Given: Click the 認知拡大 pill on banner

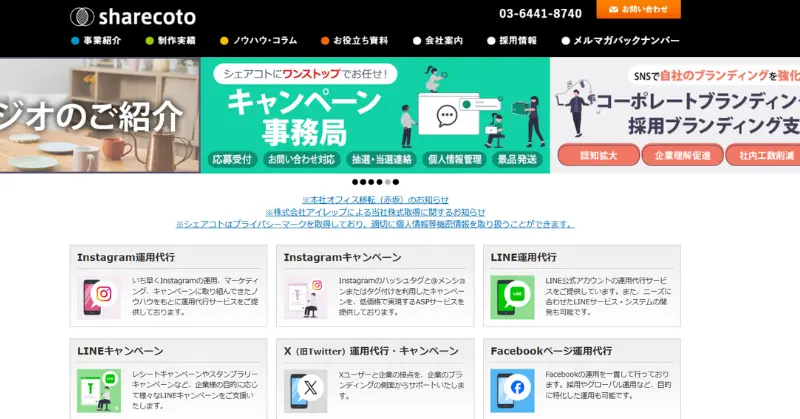Looking at the screenshot, I should (x=598, y=155).
